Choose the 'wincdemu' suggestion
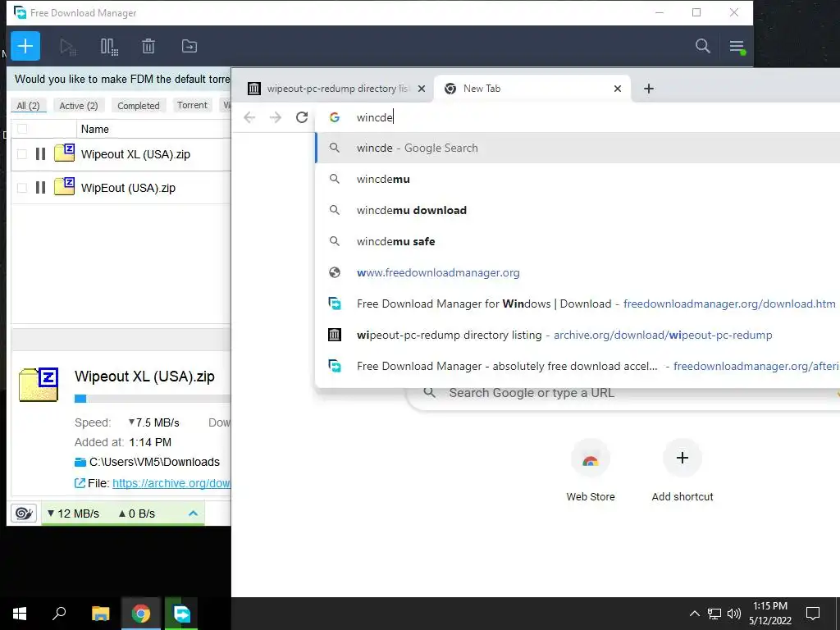The width and height of the screenshot is (840, 630). [577, 179]
